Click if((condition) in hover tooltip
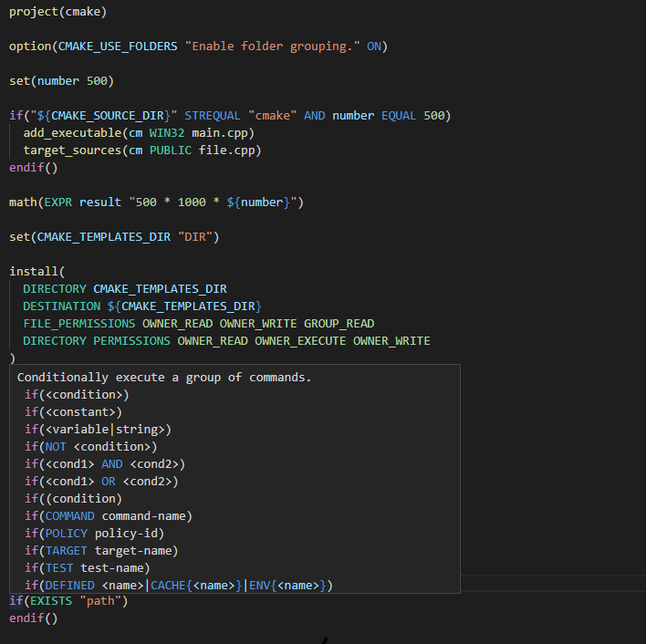 [73, 498]
